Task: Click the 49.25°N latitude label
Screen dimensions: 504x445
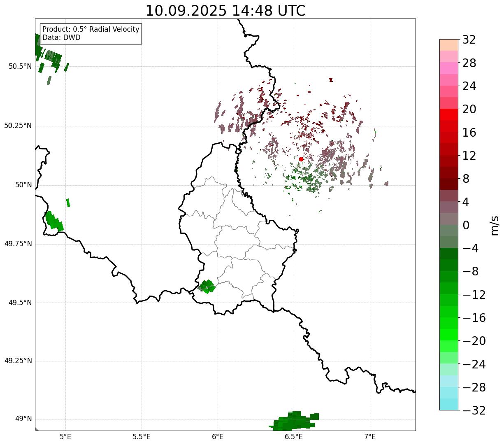Action: 18,361
